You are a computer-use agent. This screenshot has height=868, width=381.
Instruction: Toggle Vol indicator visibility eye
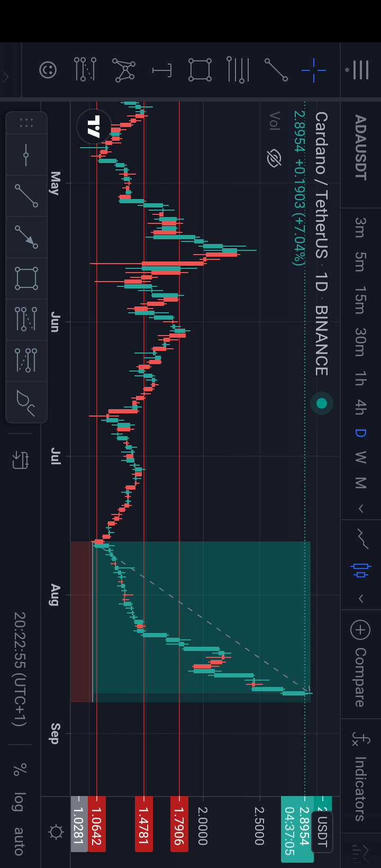tap(274, 158)
